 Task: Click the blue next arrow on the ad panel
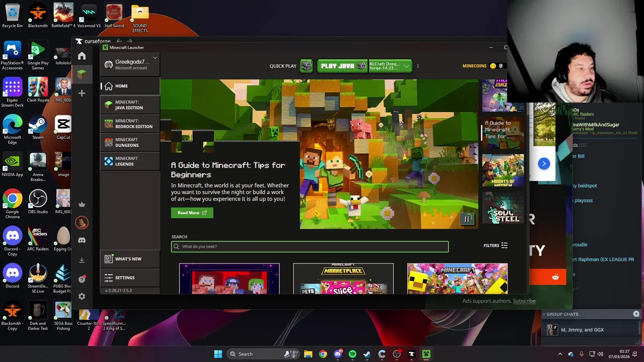pos(543,163)
